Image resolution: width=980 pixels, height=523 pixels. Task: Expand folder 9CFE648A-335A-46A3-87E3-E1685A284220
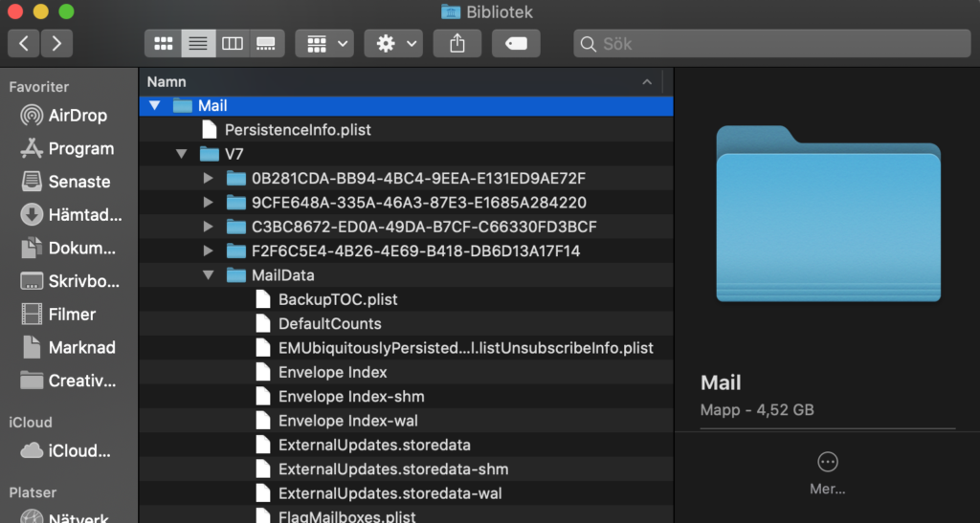[x=208, y=203]
